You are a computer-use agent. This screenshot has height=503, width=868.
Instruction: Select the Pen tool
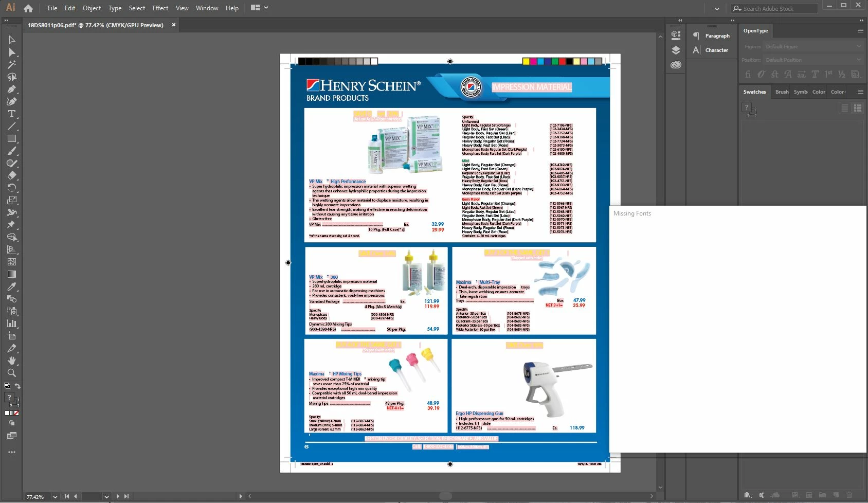pos(12,89)
